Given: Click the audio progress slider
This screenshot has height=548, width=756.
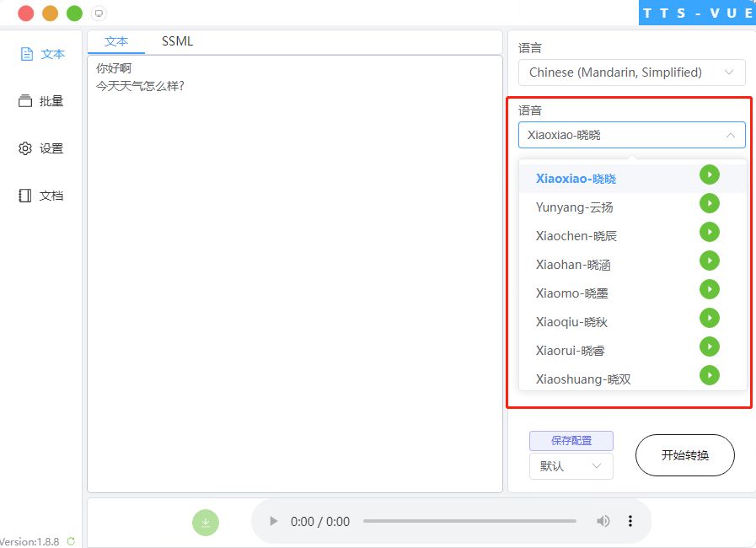Looking at the screenshot, I should (x=469, y=521).
